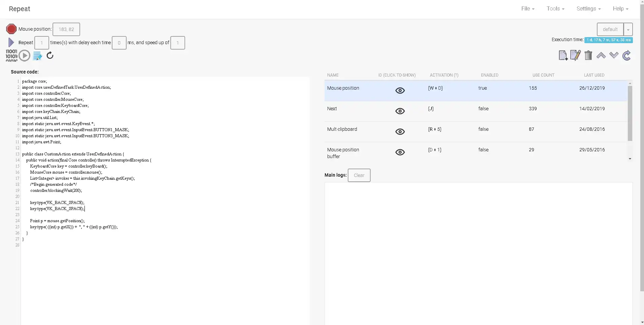This screenshot has width=644, height=325.
Task: Click the black circular reload arrow icon
Action: pos(50,55)
